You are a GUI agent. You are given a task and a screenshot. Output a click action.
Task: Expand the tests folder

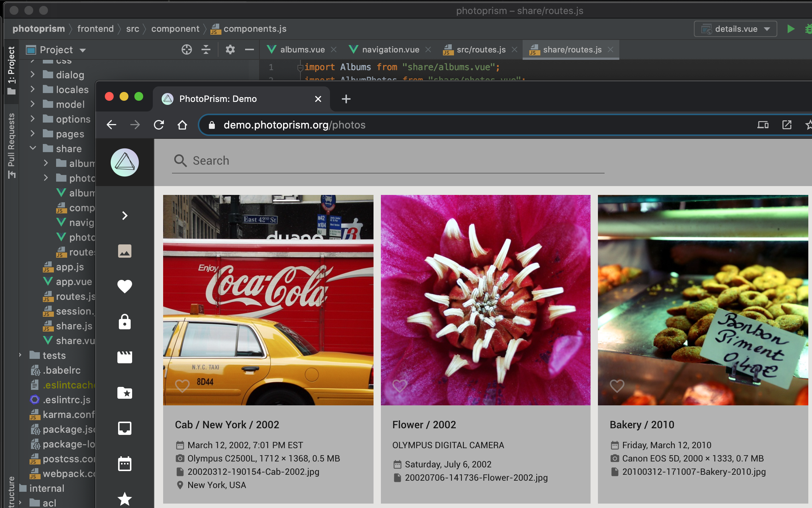pyautogui.click(x=20, y=356)
